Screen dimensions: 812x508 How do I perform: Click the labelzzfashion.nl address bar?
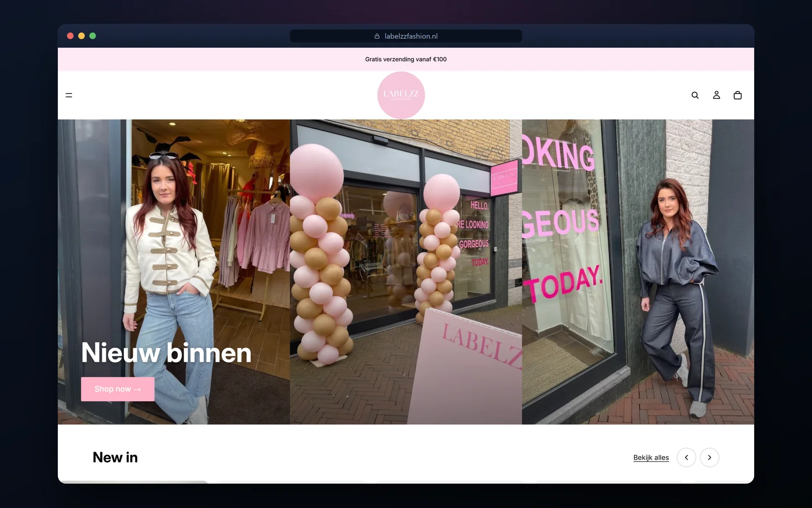(x=406, y=36)
